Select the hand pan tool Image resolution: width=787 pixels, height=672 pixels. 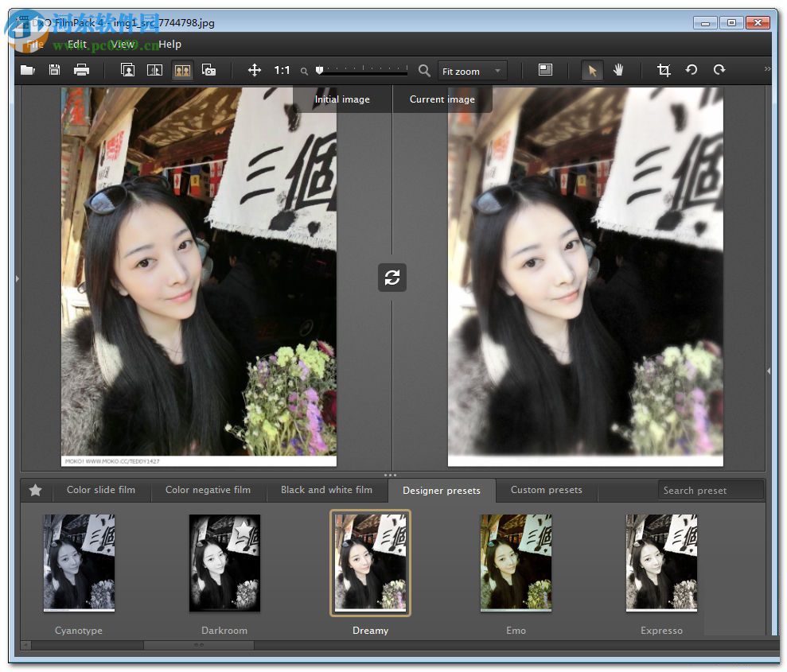(x=618, y=70)
